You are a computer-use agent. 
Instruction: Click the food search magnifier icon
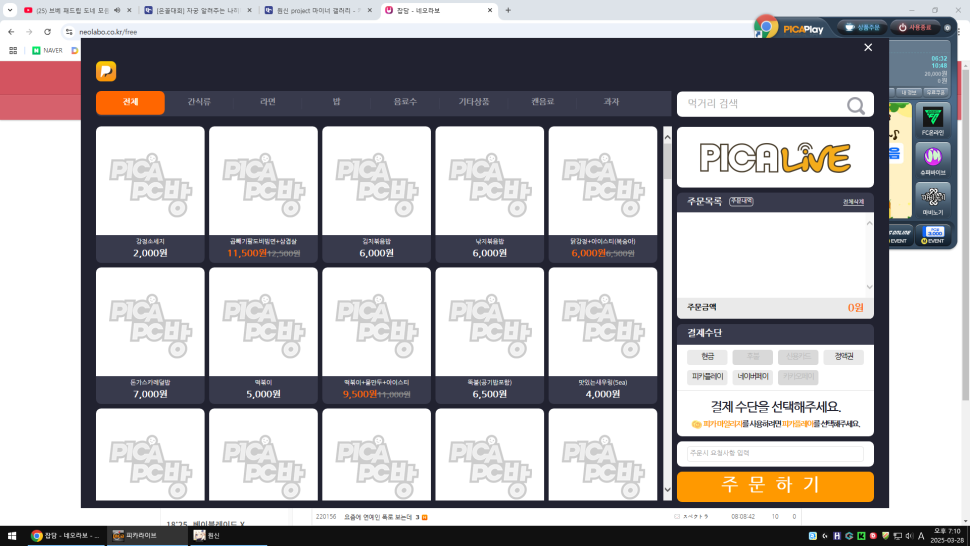pos(856,106)
